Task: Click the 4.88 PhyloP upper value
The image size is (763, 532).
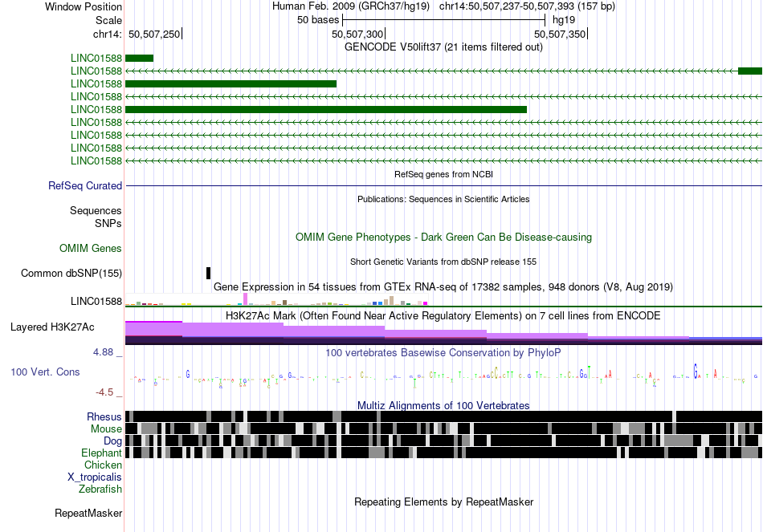Action: [104, 352]
